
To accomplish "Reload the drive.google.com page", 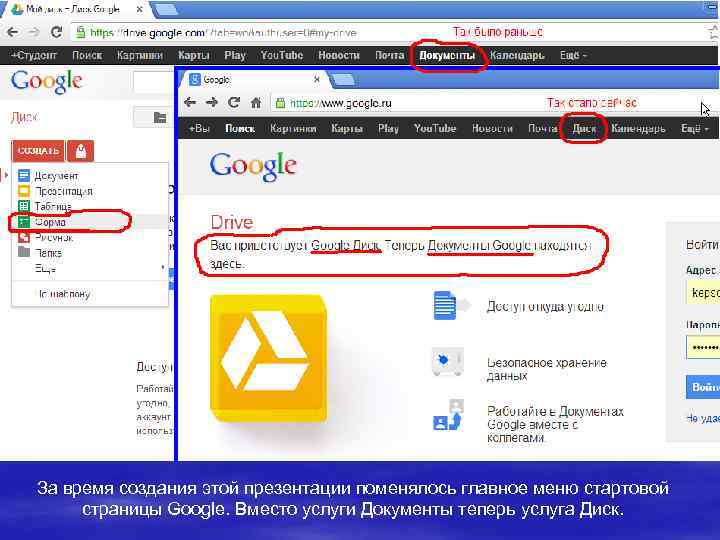I will coord(56,32).
